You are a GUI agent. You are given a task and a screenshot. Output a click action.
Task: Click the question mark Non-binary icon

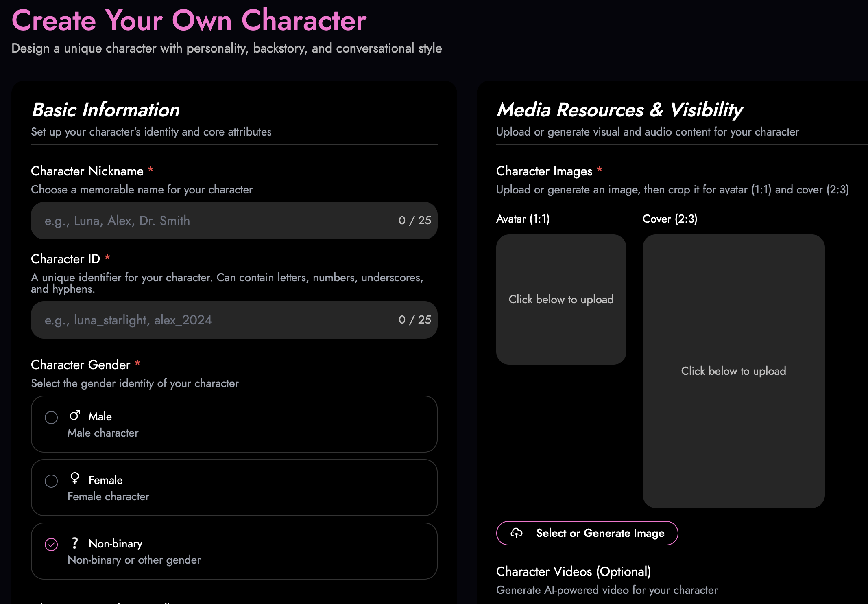(74, 543)
